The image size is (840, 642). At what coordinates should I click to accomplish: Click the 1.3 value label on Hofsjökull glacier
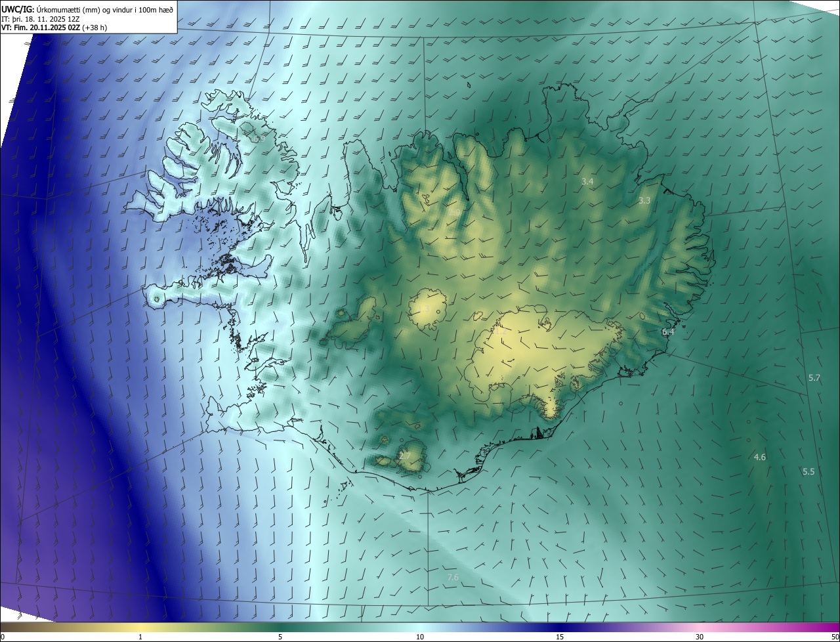click(423, 309)
